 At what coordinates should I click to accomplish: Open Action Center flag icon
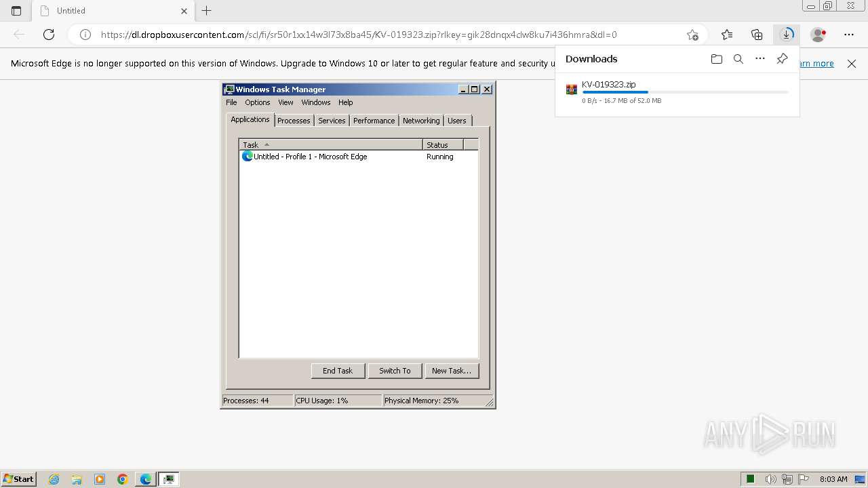[804, 479]
